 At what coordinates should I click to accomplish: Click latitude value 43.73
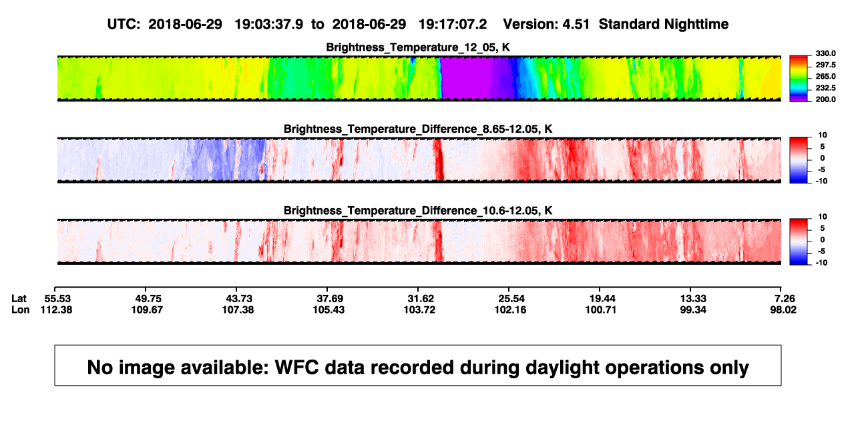click(238, 298)
